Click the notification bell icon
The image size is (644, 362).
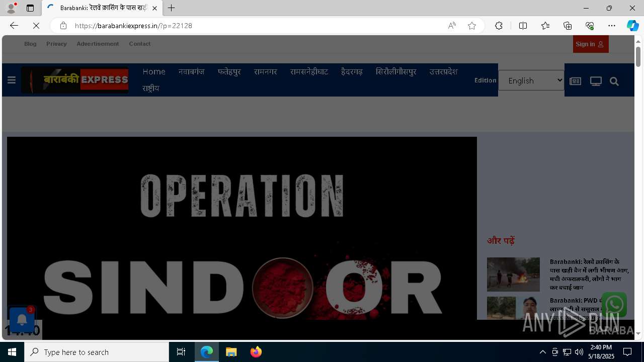click(22, 320)
